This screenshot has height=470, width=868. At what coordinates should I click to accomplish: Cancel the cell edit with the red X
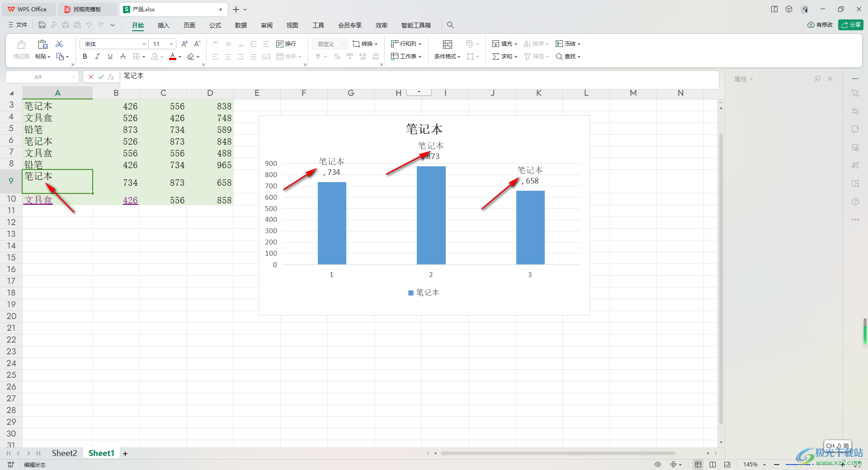pyautogui.click(x=91, y=77)
